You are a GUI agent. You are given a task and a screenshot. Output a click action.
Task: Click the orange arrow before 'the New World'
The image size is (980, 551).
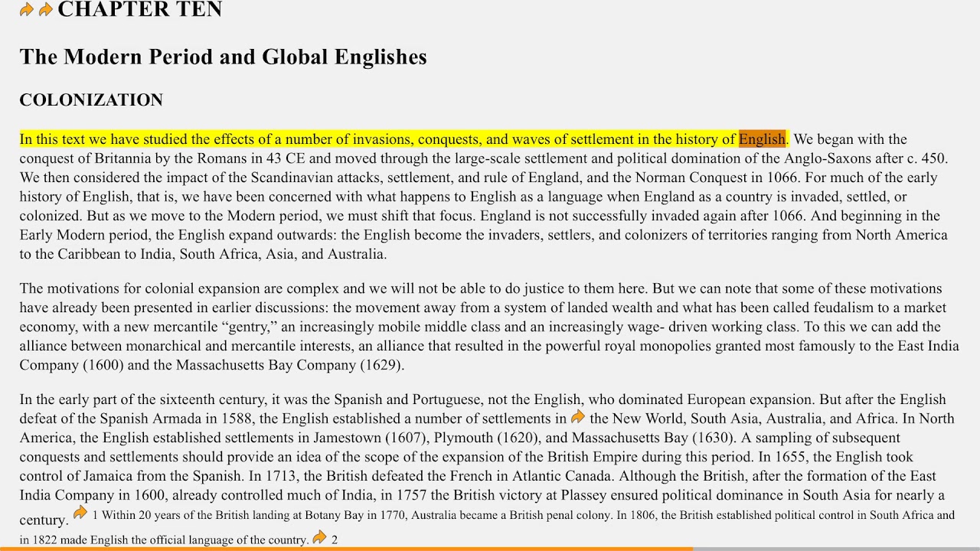click(x=578, y=417)
